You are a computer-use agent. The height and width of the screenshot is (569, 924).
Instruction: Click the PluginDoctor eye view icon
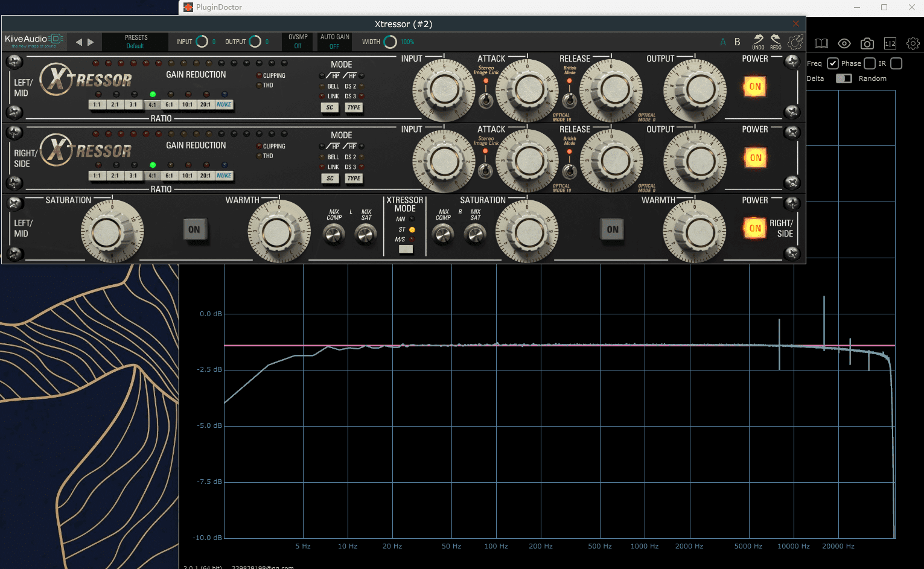844,43
